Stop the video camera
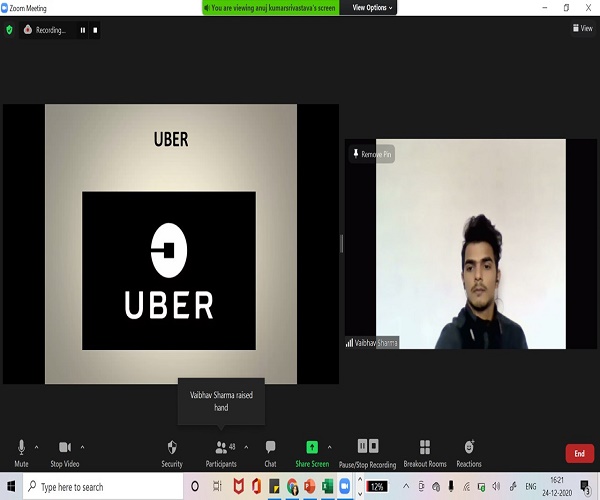Screen dimensions: 600x500 65,453
